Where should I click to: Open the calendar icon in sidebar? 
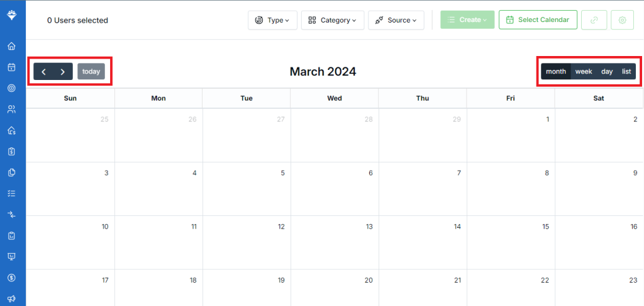[11, 67]
